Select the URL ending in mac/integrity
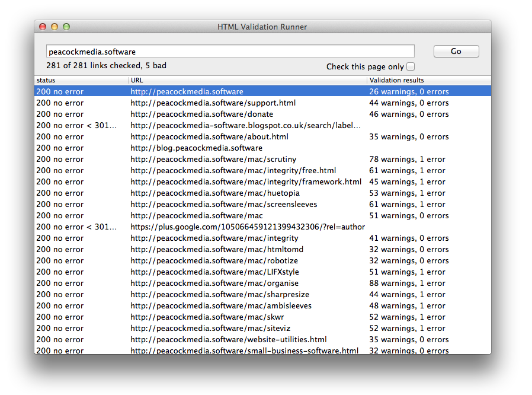This screenshot has height=395, width=532. tap(214, 238)
